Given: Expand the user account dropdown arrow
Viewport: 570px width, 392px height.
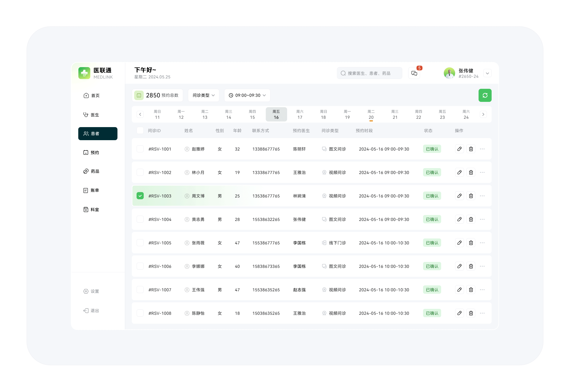Looking at the screenshot, I should pos(487,73).
